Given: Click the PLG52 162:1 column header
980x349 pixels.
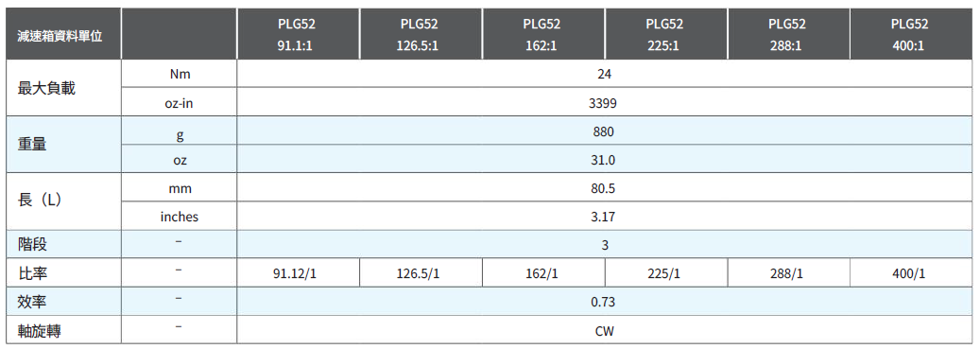Looking at the screenshot, I should pyautogui.click(x=543, y=34).
